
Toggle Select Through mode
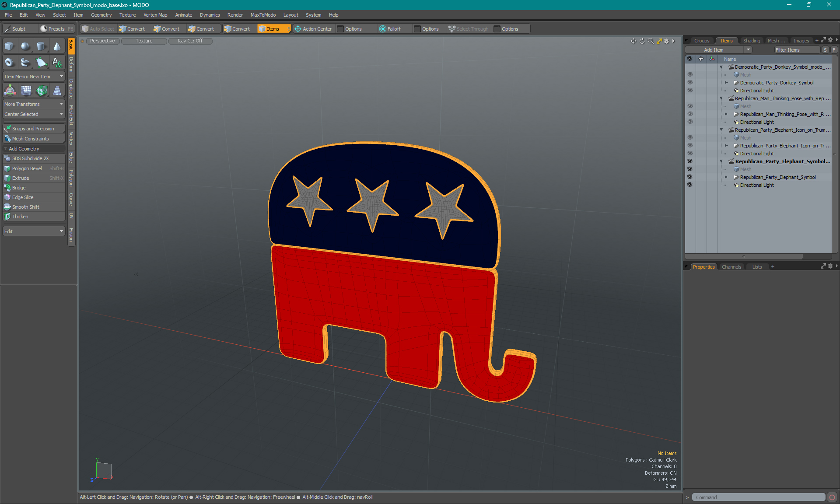point(469,29)
